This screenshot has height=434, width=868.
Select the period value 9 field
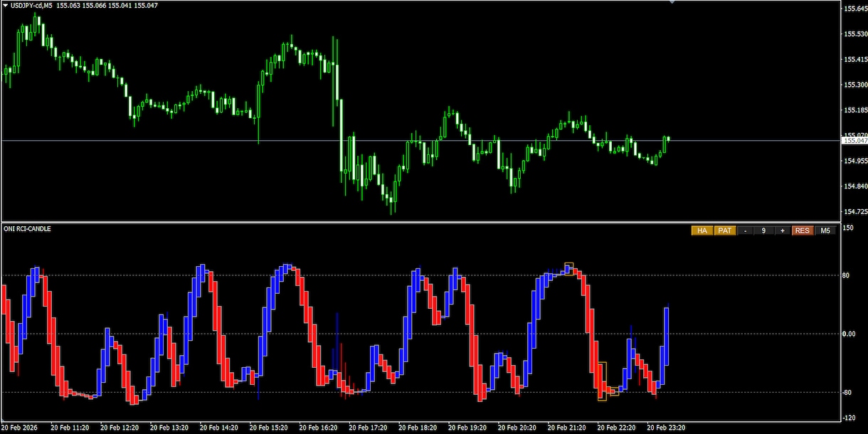click(763, 231)
